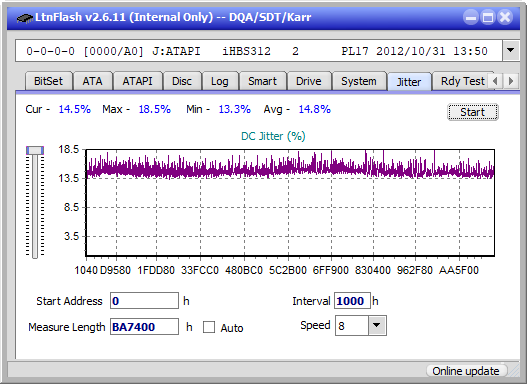This screenshot has width=527, height=384.
Task: Open the Drive tab
Action: (309, 81)
